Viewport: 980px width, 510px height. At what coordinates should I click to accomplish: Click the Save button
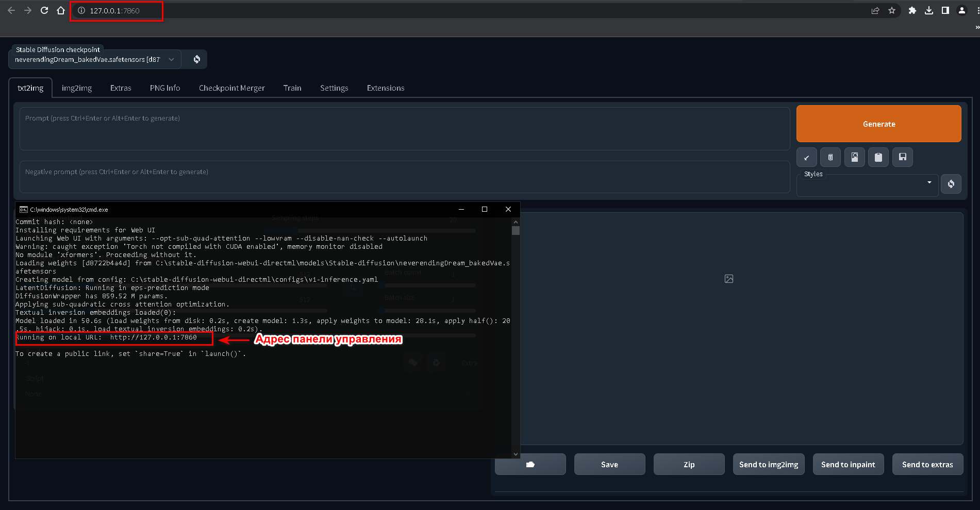609,464
